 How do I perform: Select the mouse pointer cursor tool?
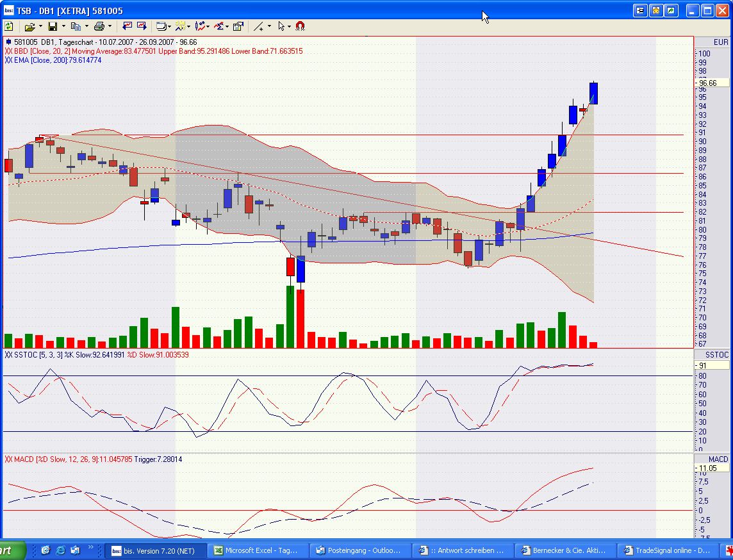click(281, 26)
